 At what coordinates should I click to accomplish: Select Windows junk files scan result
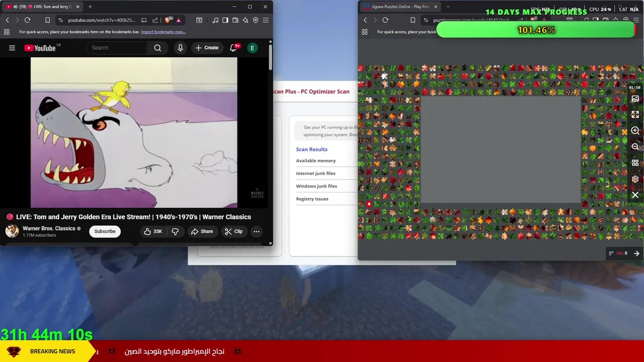316,186
